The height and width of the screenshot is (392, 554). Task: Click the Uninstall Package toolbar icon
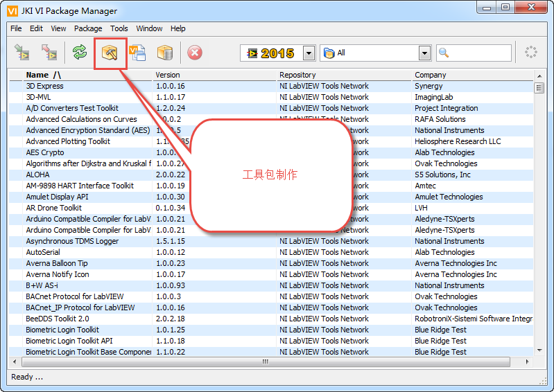coord(49,53)
